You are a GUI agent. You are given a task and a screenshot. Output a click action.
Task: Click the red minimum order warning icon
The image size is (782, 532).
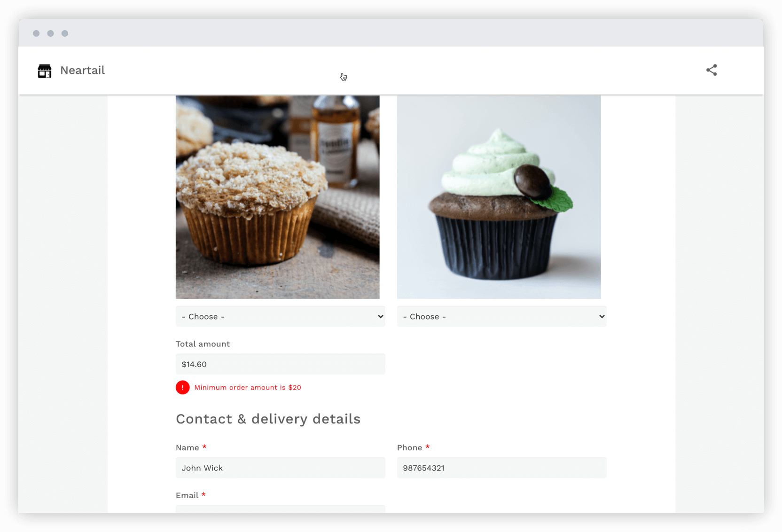point(182,387)
